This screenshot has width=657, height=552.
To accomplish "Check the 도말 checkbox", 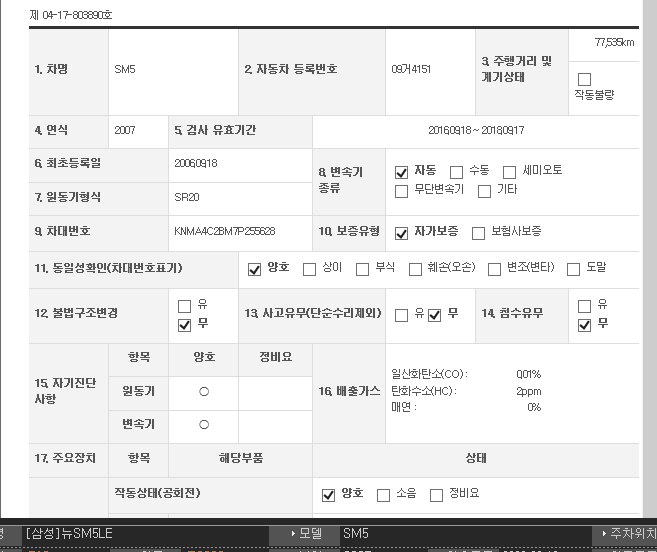I will (574, 269).
